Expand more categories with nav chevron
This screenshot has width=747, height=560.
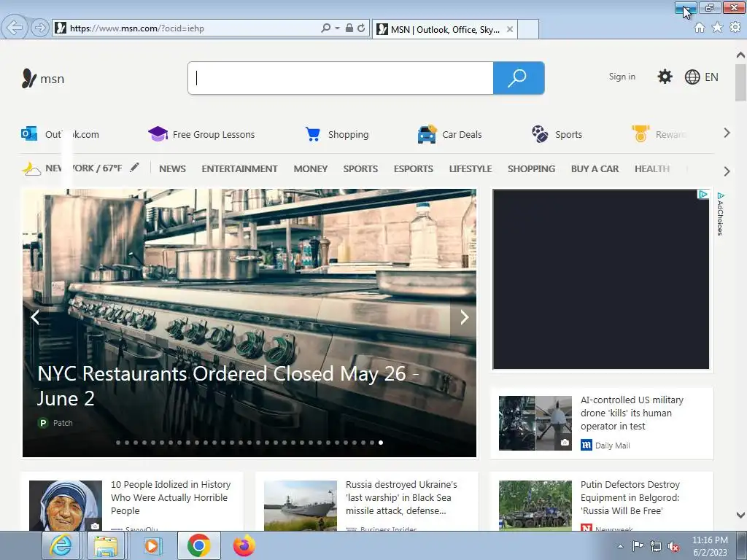(727, 171)
